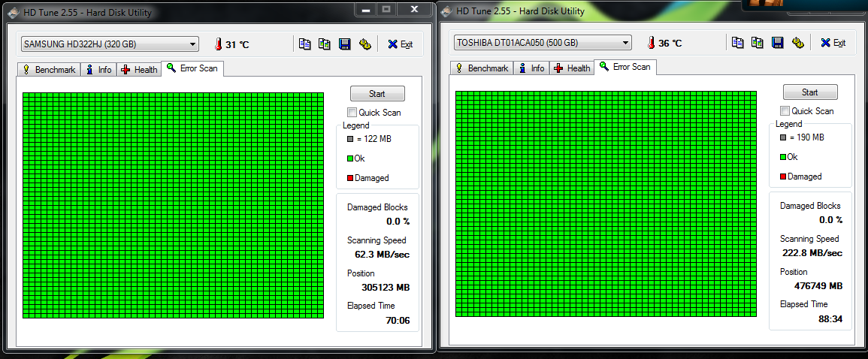Open TOSHIBA DT01ACA050 drive dropdown
This screenshot has width=868, height=359.
543,43
